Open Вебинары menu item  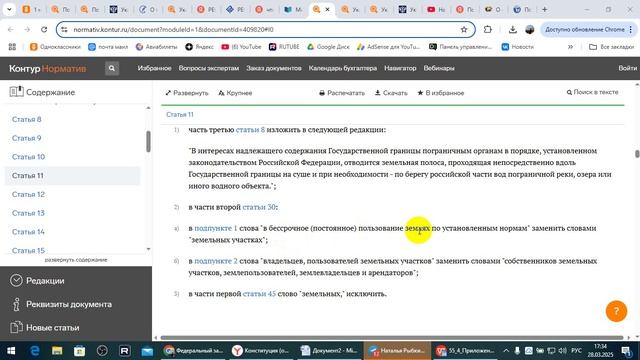point(439,68)
